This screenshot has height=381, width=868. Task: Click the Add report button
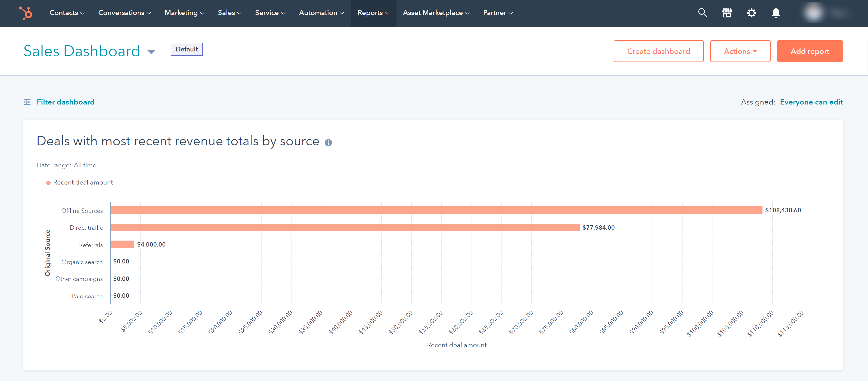810,51
